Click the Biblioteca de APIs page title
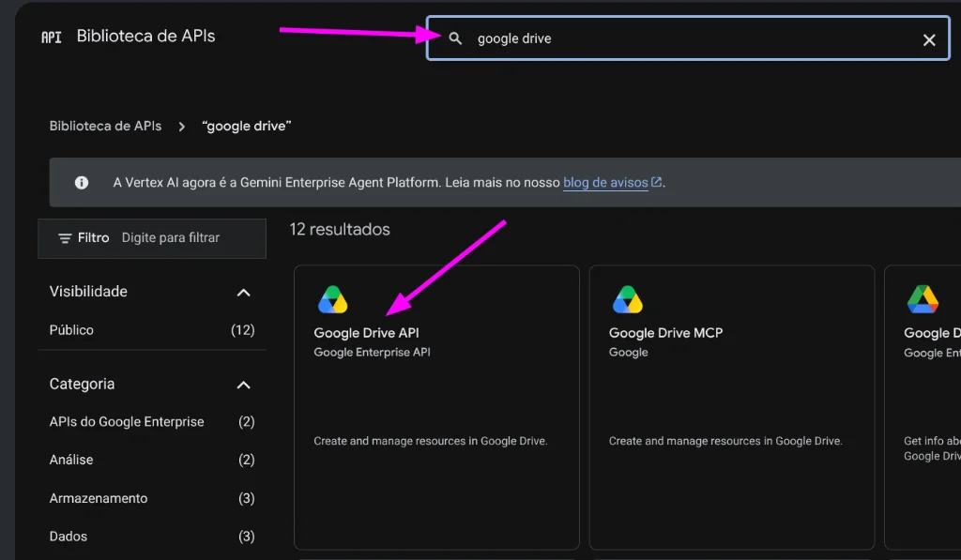This screenshot has height=560, width=961. click(145, 37)
